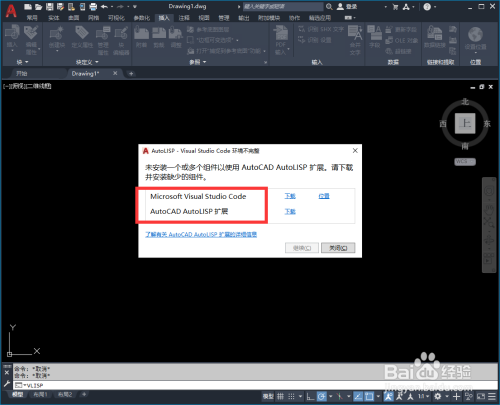Switch to the Manage ribbon tab (管理)
The height and width of the screenshot is (405, 500).
[x=224, y=18]
